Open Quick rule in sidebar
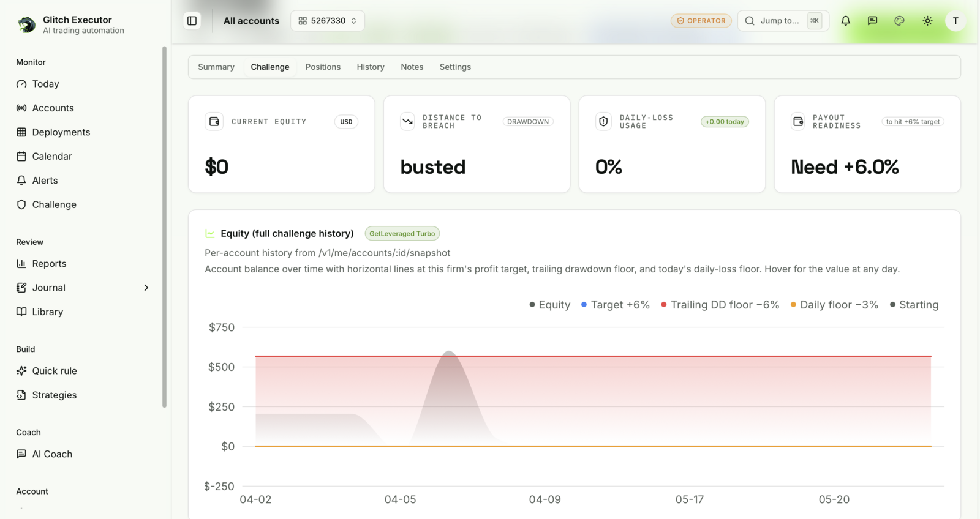This screenshot has height=519, width=980. (55, 371)
